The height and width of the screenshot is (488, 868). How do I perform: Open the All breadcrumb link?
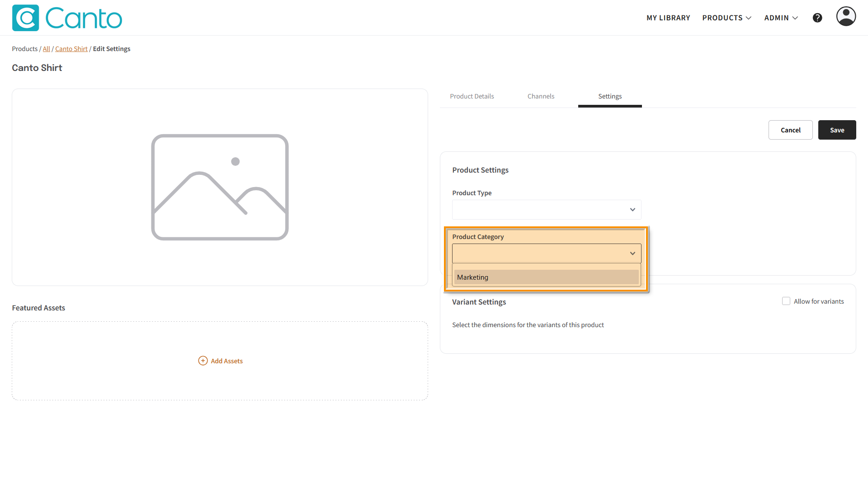(47, 49)
